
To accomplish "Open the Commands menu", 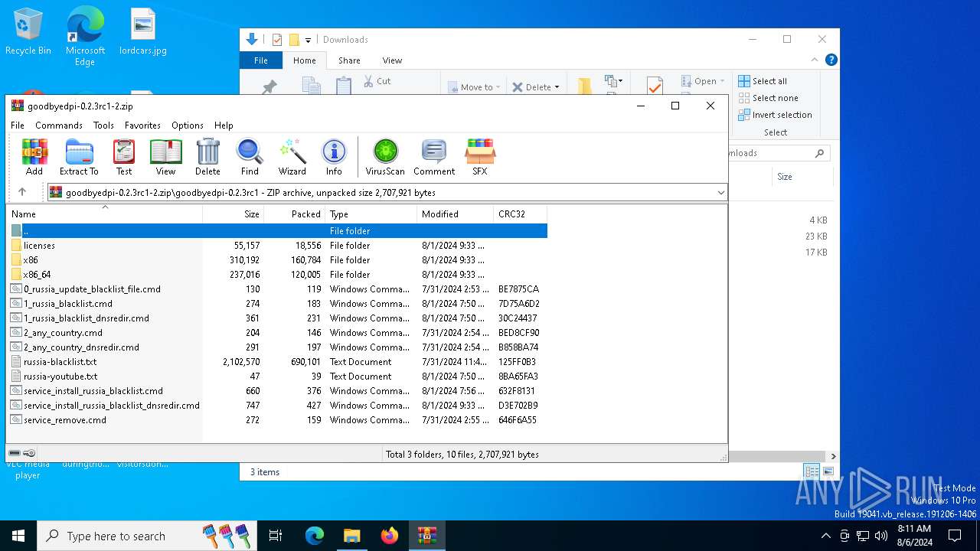I will pyautogui.click(x=59, y=126).
